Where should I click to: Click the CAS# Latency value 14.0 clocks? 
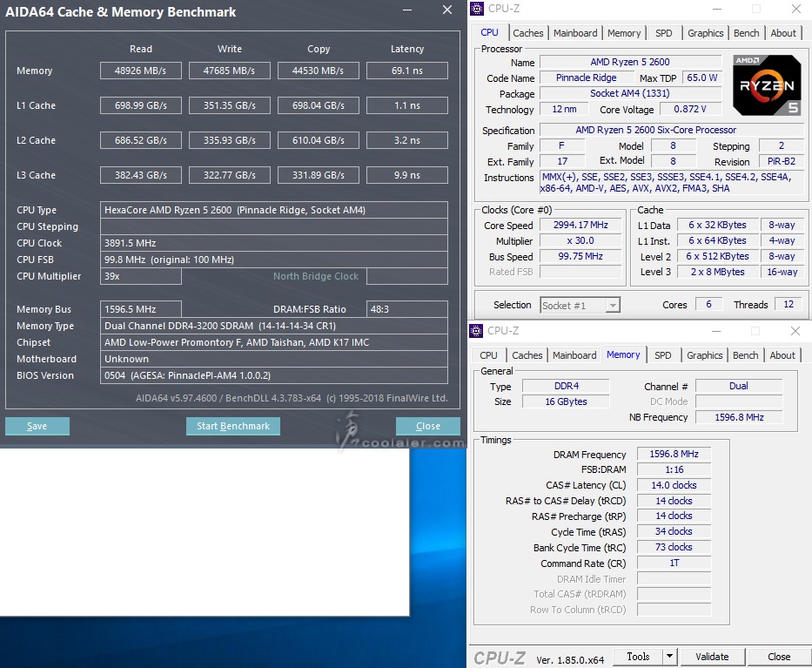point(674,485)
